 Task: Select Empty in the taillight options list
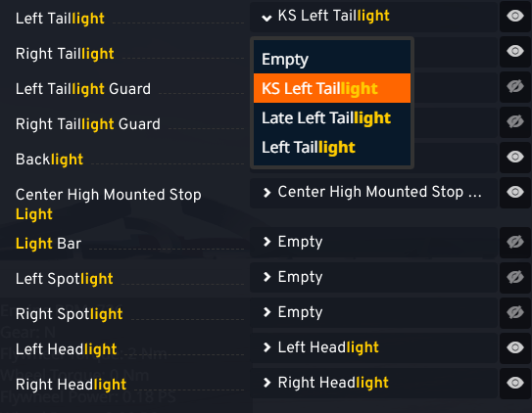coord(332,60)
